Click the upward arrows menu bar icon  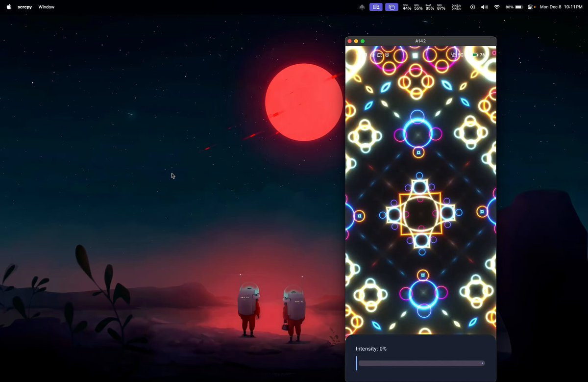coord(362,7)
